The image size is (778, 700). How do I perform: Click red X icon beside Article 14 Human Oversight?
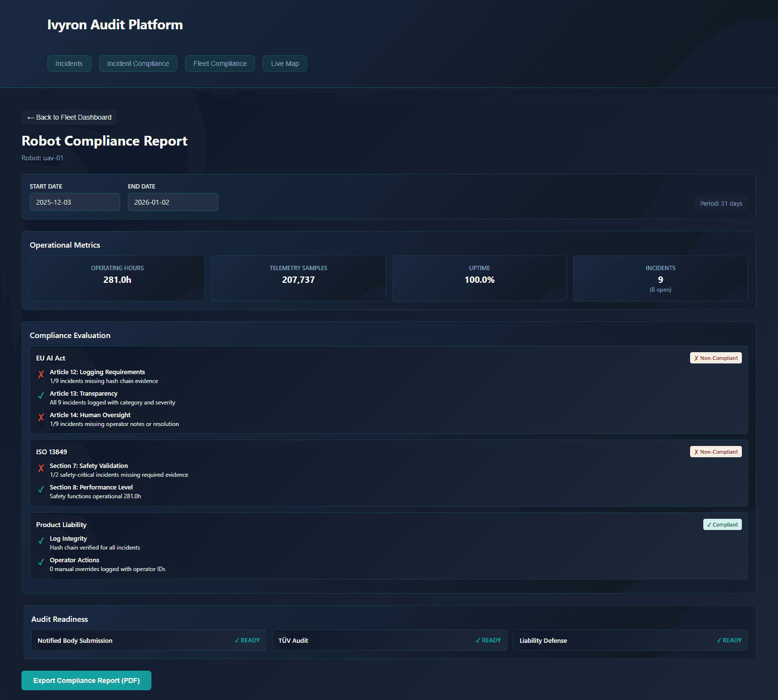tap(41, 418)
